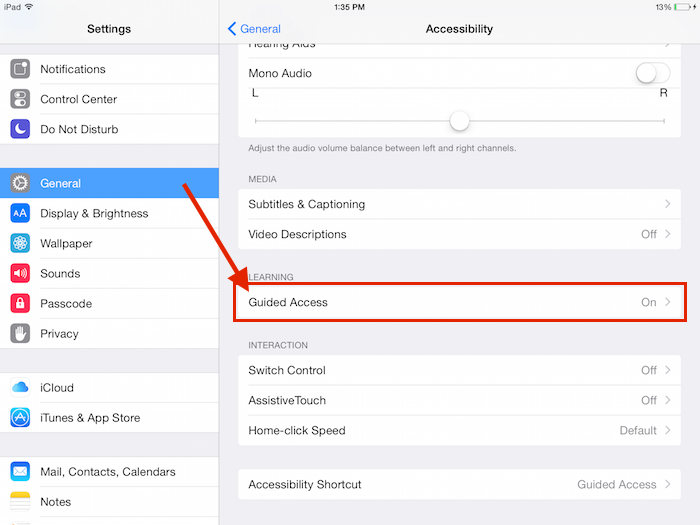The height and width of the screenshot is (525, 700).
Task: Tap the Sounds speaker icon
Action: coord(20,273)
